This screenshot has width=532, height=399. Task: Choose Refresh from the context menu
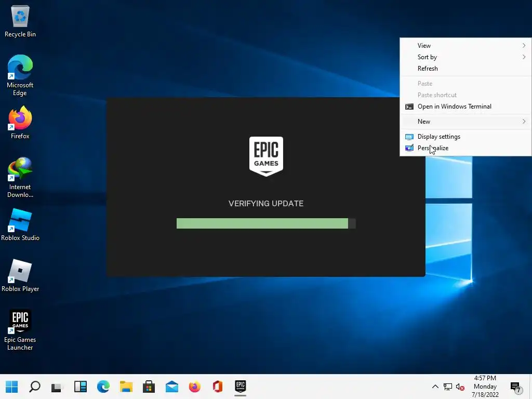(465, 69)
